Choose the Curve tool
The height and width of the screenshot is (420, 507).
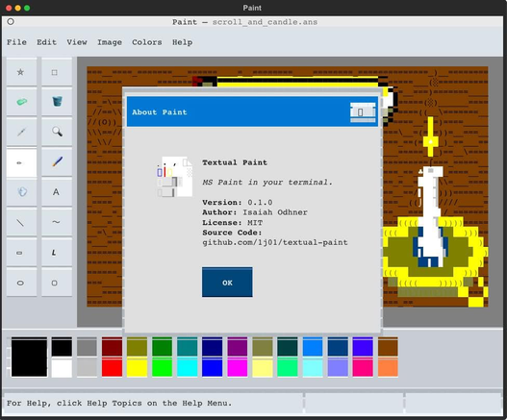56,222
